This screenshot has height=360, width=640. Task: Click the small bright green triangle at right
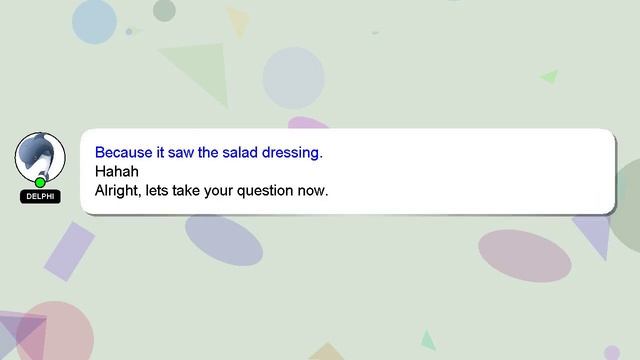551,76
